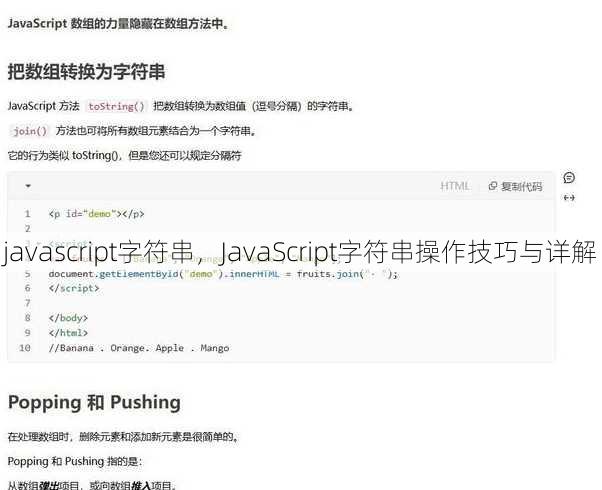
Task: Click the opening JavaScript 数组的力量 sentence
Action: pos(118,23)
